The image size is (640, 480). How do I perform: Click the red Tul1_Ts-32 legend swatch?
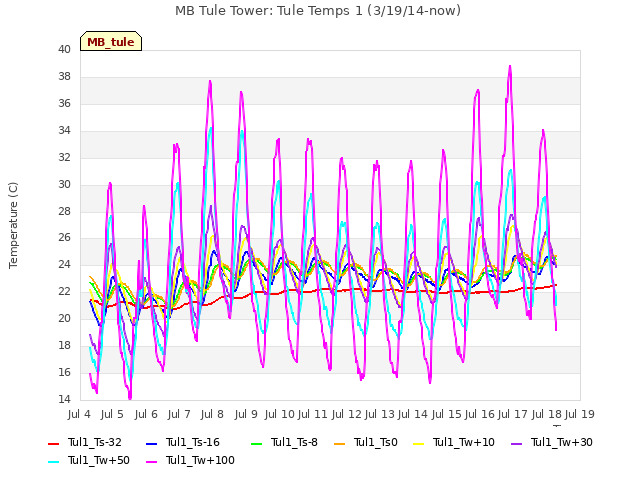pyautogui.click(x=53, y=443)
